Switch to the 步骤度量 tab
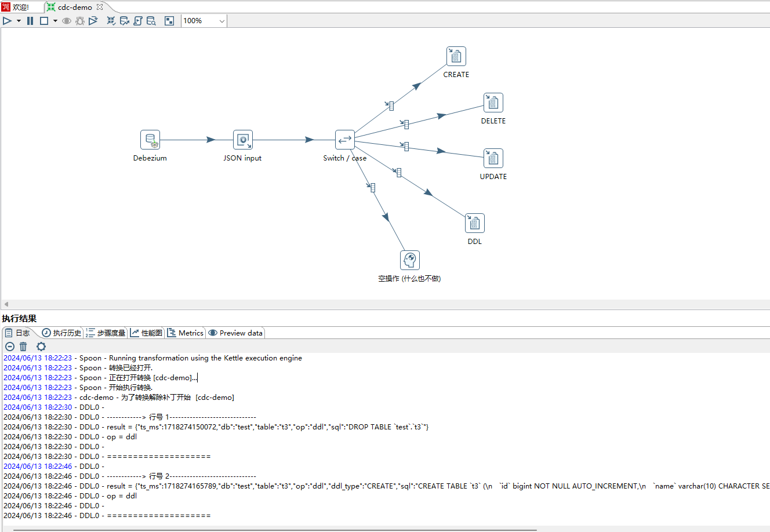 pyautogui.click(x=106, y=333)
